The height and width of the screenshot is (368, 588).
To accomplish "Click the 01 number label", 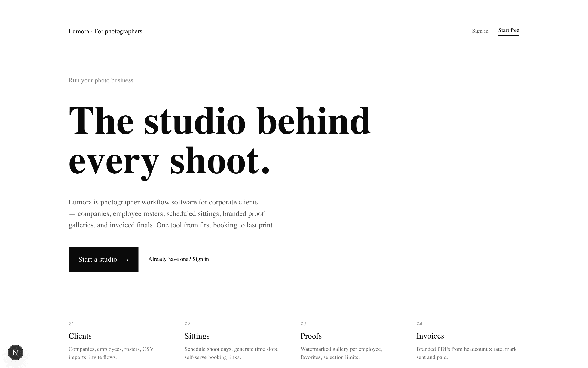I will [71, 324].
